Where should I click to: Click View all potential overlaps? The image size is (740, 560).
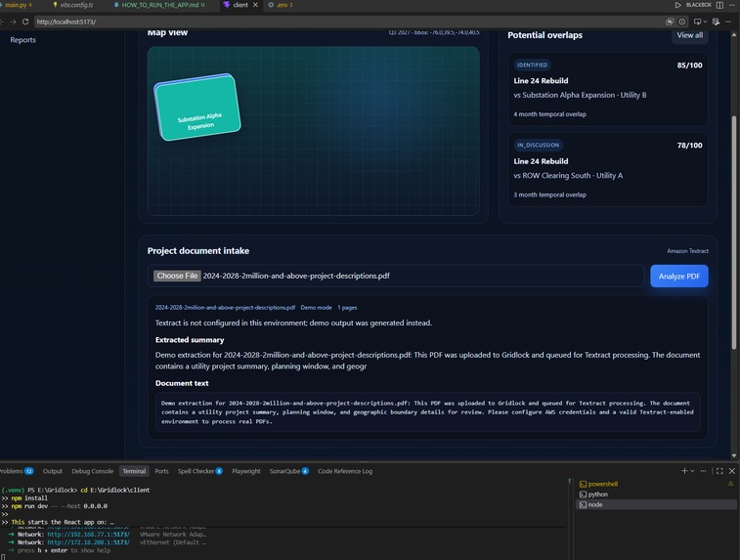tap(689, 35)
